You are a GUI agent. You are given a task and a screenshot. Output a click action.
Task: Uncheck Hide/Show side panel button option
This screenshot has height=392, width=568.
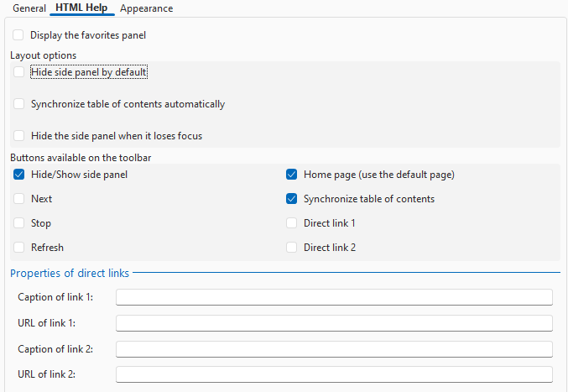point(18,175)
